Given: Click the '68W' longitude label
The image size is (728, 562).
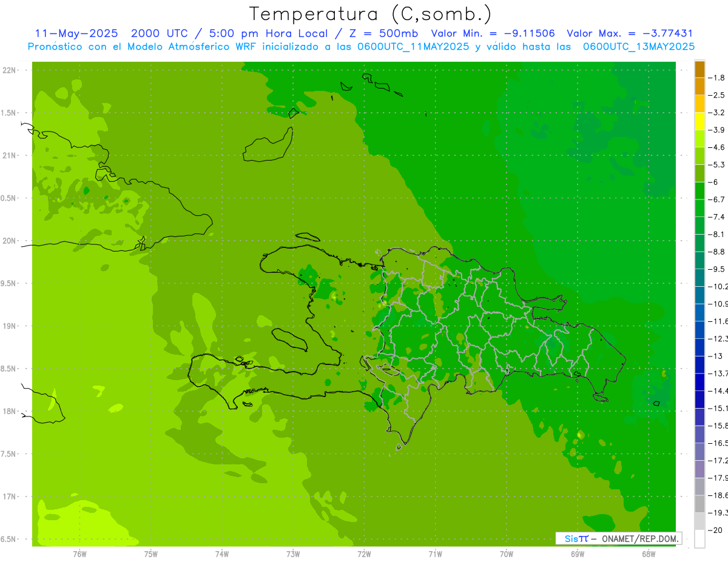Looking at the screenshot, I should (649, 554).
